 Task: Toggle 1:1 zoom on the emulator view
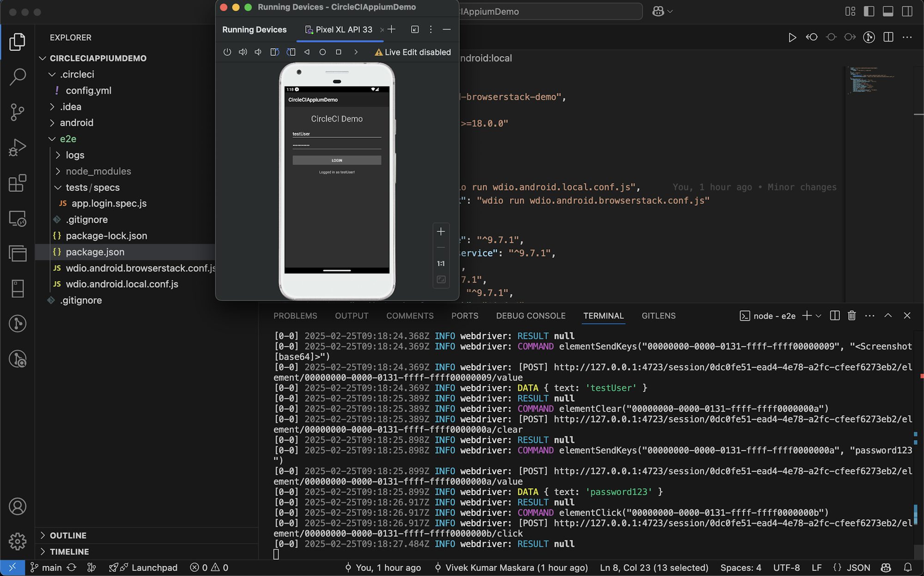(440, 263)
